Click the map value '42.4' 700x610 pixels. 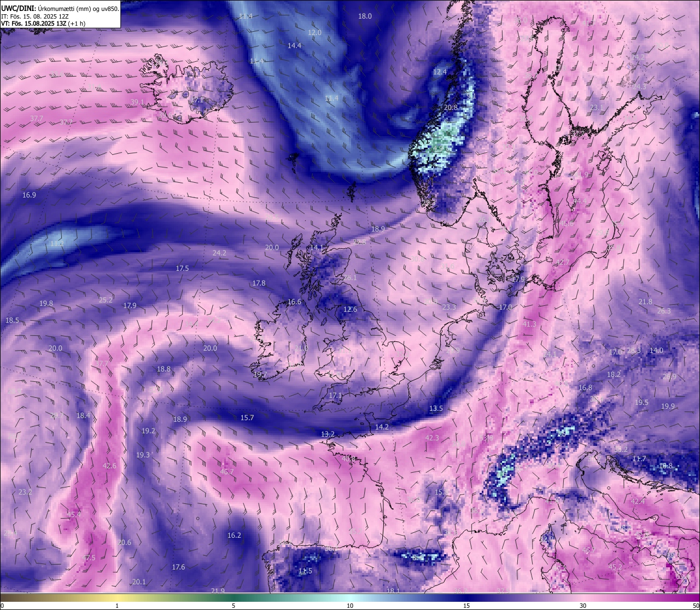pyautogui.click(x=638, y=502)
